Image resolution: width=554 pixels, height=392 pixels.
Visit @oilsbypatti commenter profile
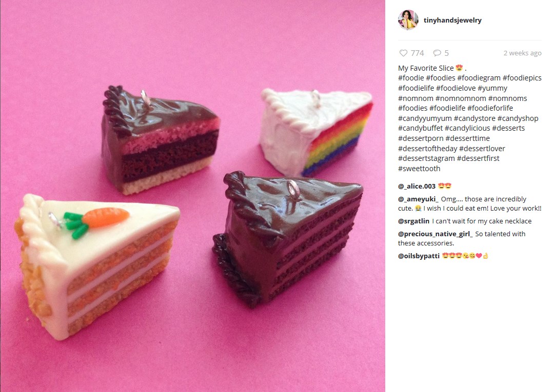click(419, 256)
